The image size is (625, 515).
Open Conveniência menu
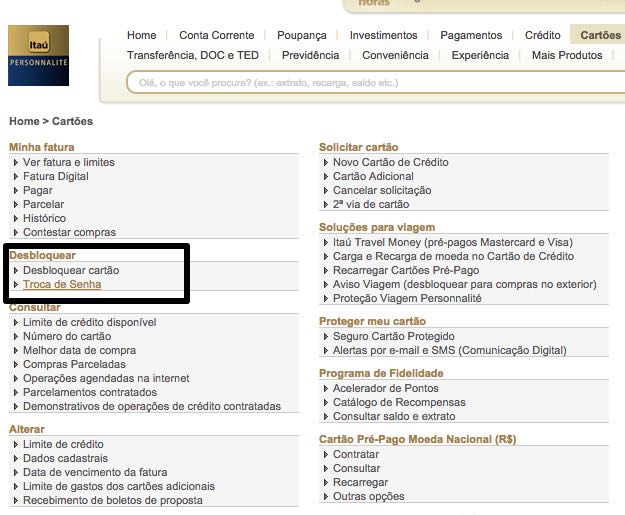395,55
